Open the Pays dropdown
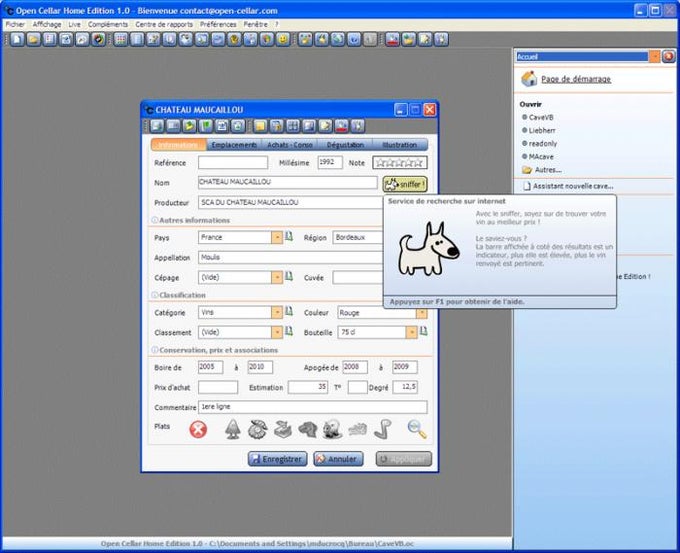680x553 pixels. pyautogui.click(x=277, y=238)
